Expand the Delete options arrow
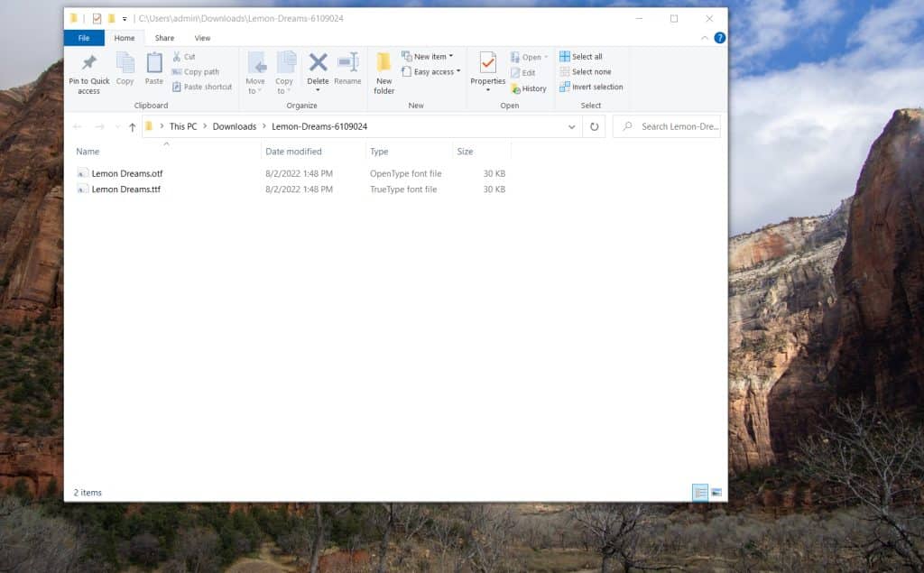924x573 pixels. click(318, 90)
